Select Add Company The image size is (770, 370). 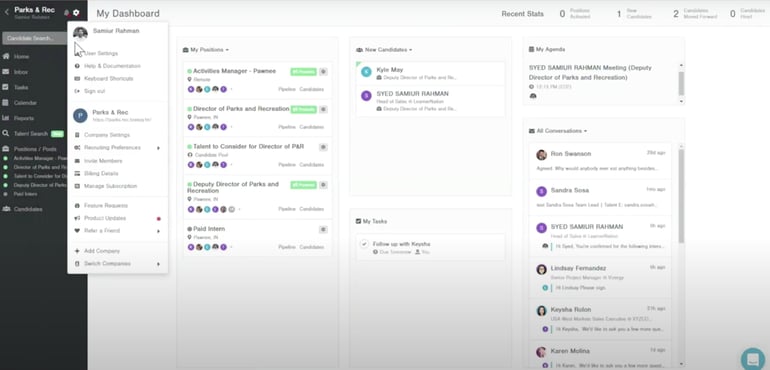pos(102,251)
